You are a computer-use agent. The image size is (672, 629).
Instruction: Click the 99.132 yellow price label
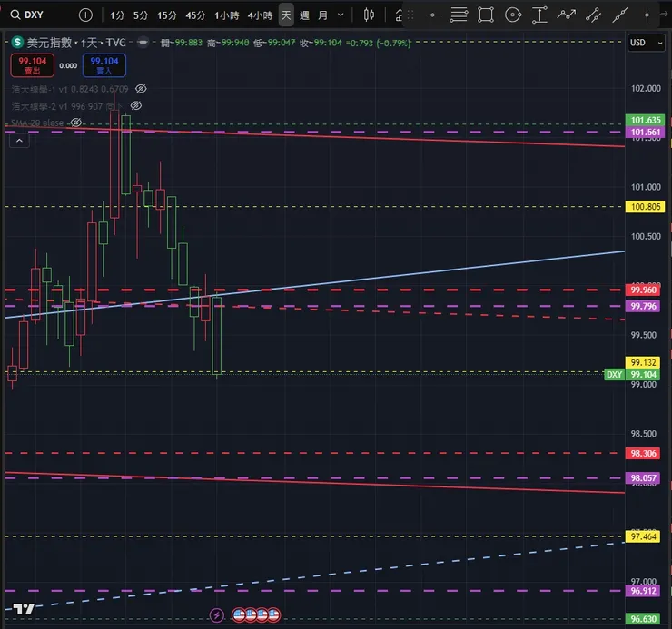point(643,362)
